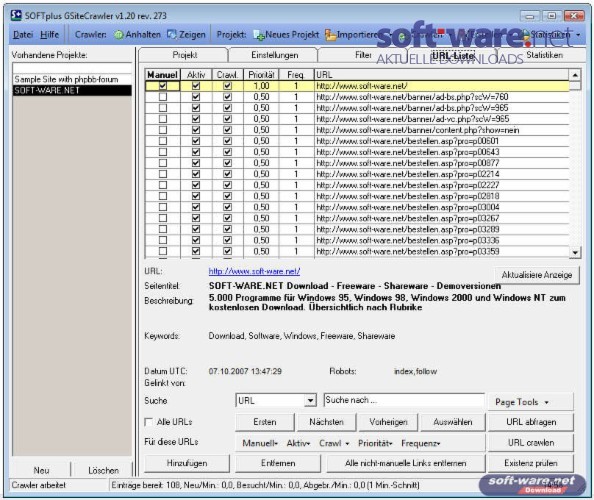
Task: Click the URL list scrollbar thumb
Action: (x=575, y=86)
